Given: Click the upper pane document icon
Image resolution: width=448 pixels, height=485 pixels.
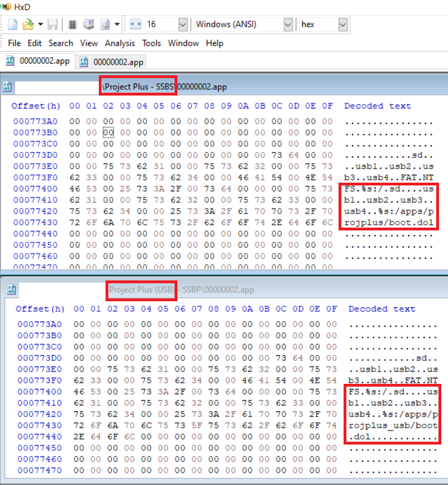Looking at the screenshot, I should pos(7,87).
